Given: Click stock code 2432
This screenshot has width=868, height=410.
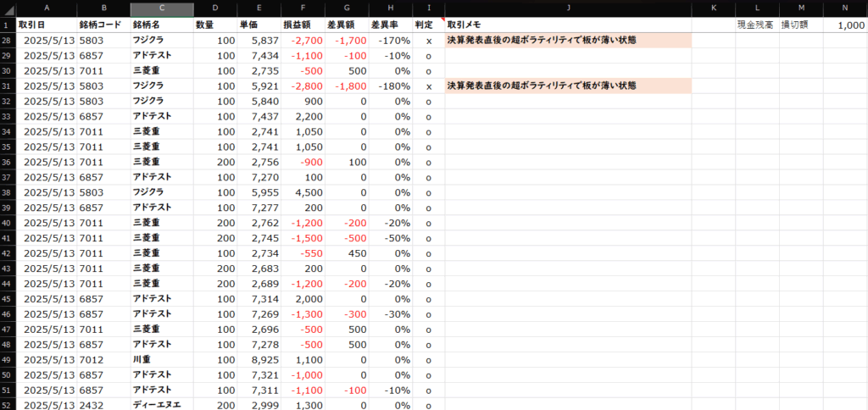Looking at the screenshot, I should point(103,404).
